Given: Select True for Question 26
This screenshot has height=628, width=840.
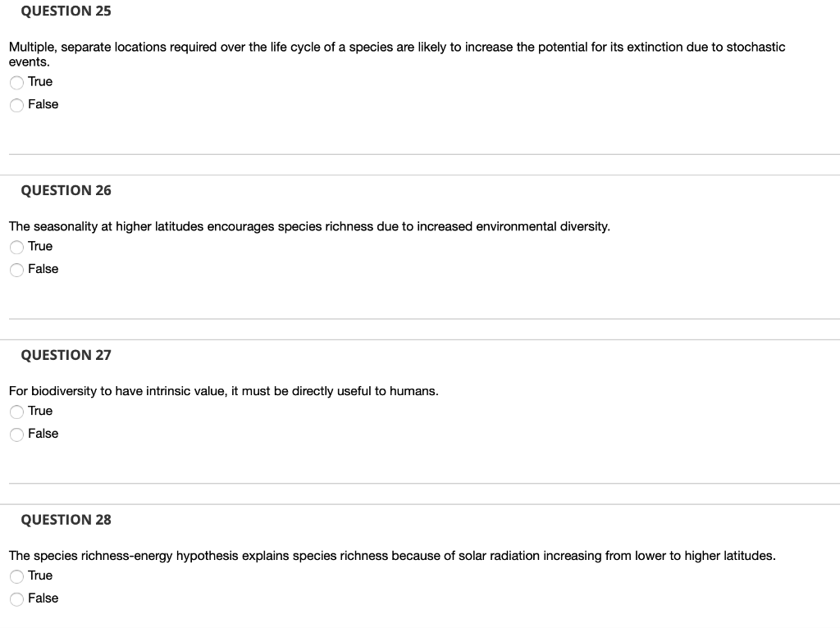Looking at the screenshot, I should (x=16, y=247).
